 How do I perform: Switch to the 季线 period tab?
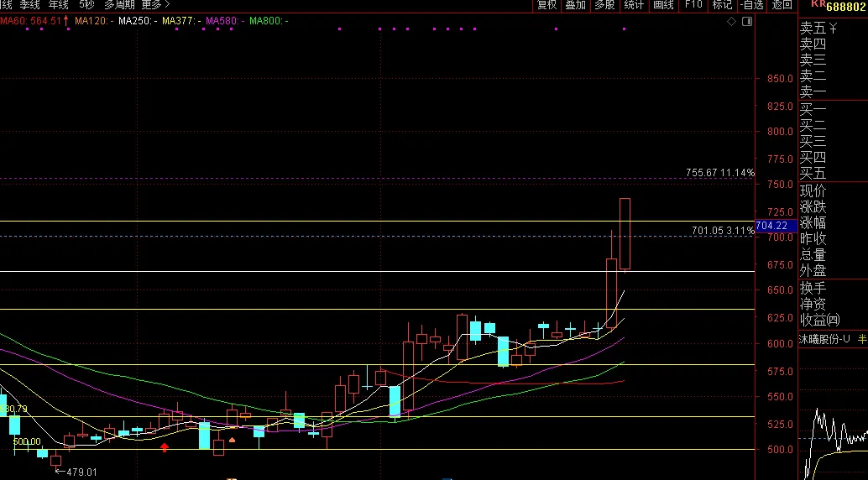(30, 5)
